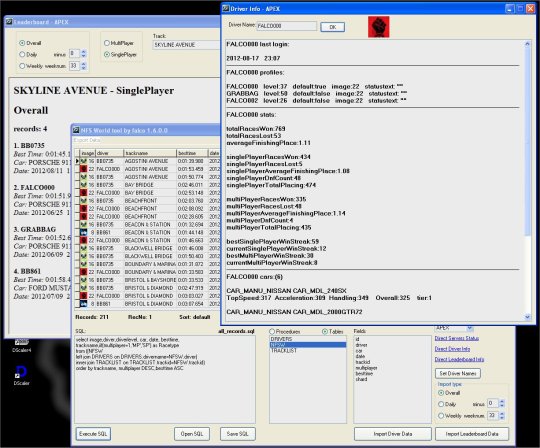Click the current-record arrow marker in the grid

tap(77, 161)
